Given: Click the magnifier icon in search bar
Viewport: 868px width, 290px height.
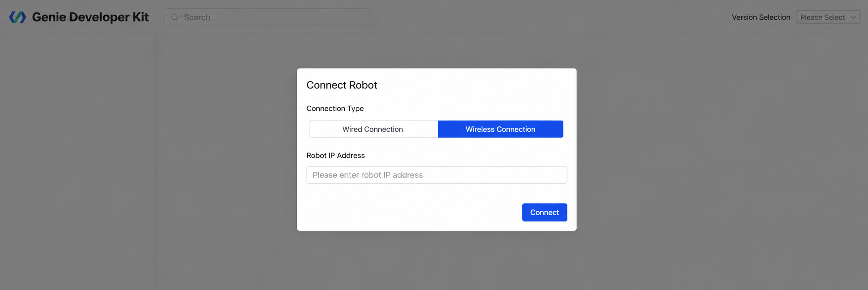Looking at the screenshot, I should (175, 17).
